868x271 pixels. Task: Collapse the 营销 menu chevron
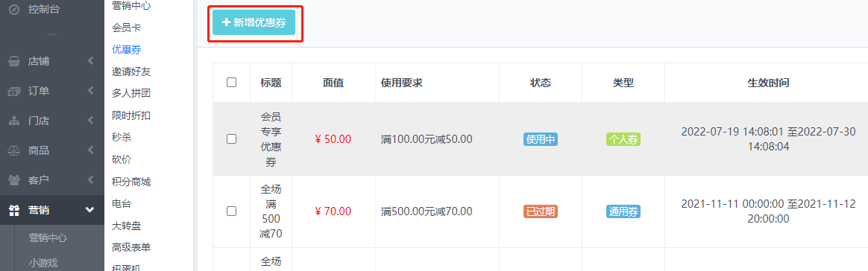point(89,210)
